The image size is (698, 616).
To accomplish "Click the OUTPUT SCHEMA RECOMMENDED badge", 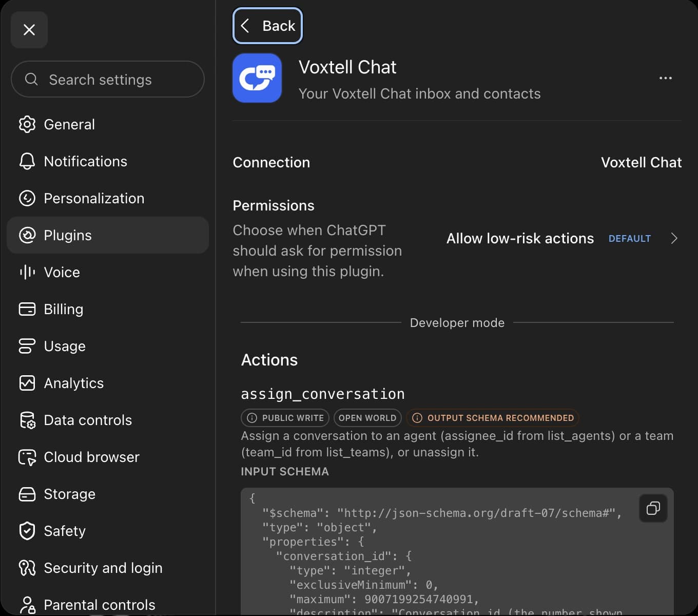I will coord(493,418).
